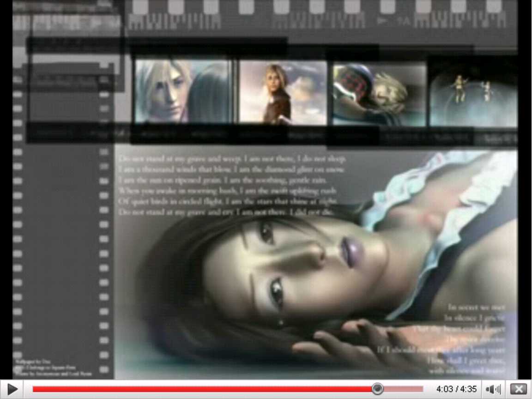Click the video frame showing the reclining girl
The height and width of the screenshot is (399, 532).
coord(265,190)
